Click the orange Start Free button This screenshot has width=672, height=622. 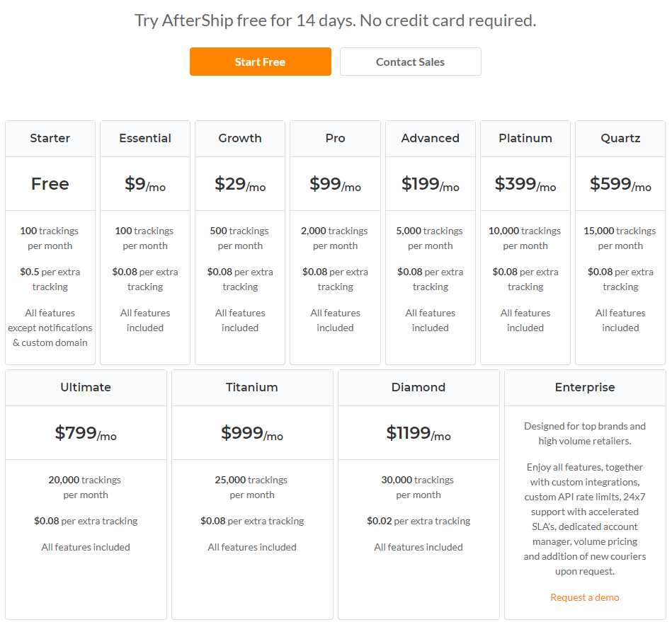(x=260, y=62)
